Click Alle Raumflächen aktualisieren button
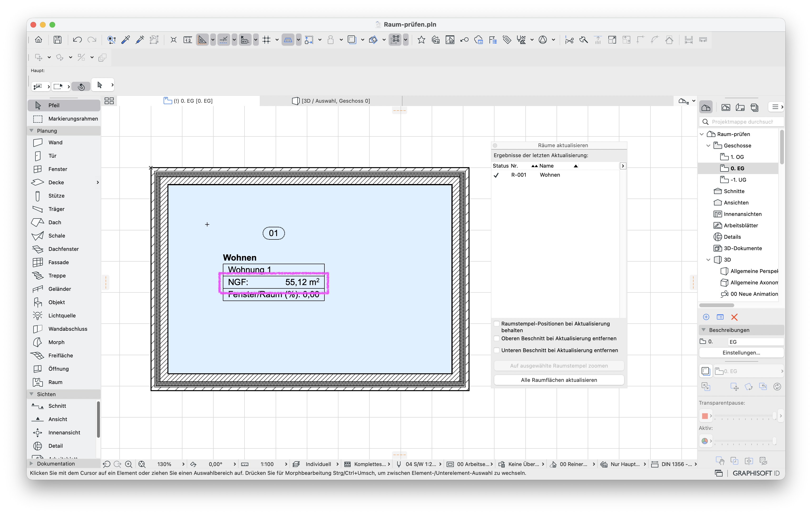Image resolution: width=812 pixels, height=515 pixels. (x=559, y=380)
